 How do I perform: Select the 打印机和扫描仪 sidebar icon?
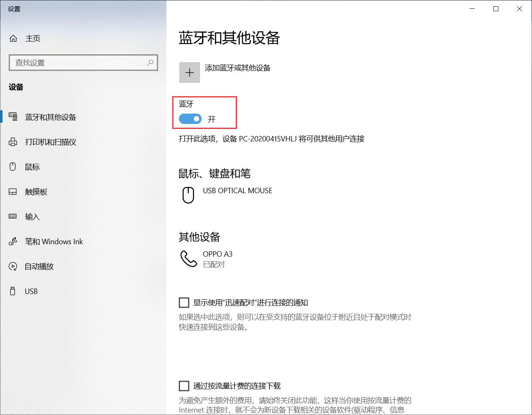pyautogui.click(x=13, y=142)
